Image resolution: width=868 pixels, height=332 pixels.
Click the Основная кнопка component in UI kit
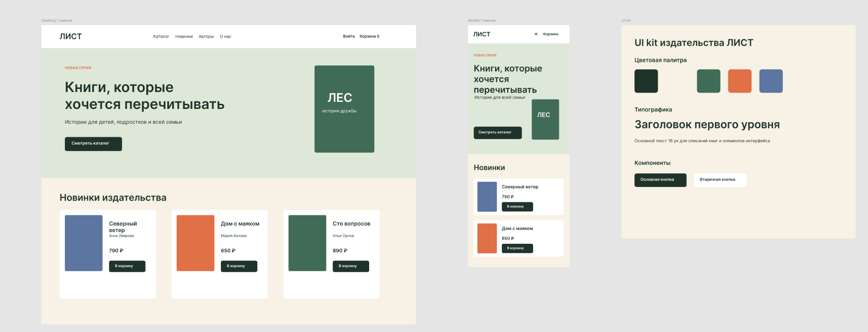[660, 180]
